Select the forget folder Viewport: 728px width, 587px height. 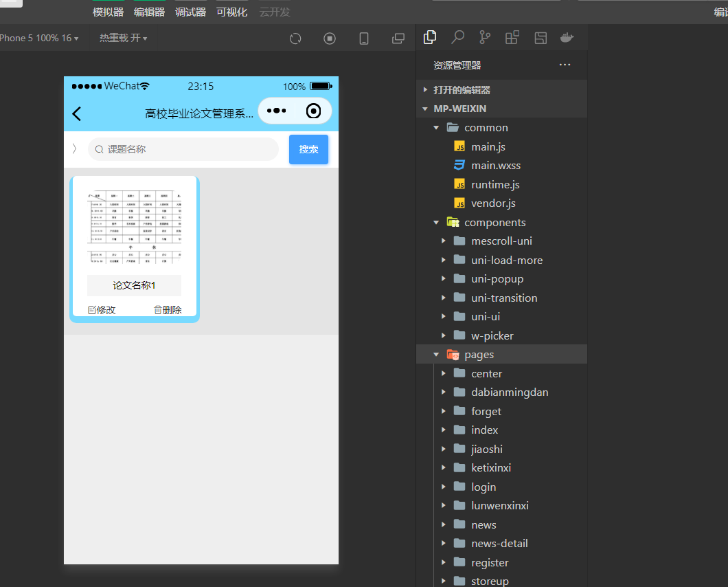501,411
